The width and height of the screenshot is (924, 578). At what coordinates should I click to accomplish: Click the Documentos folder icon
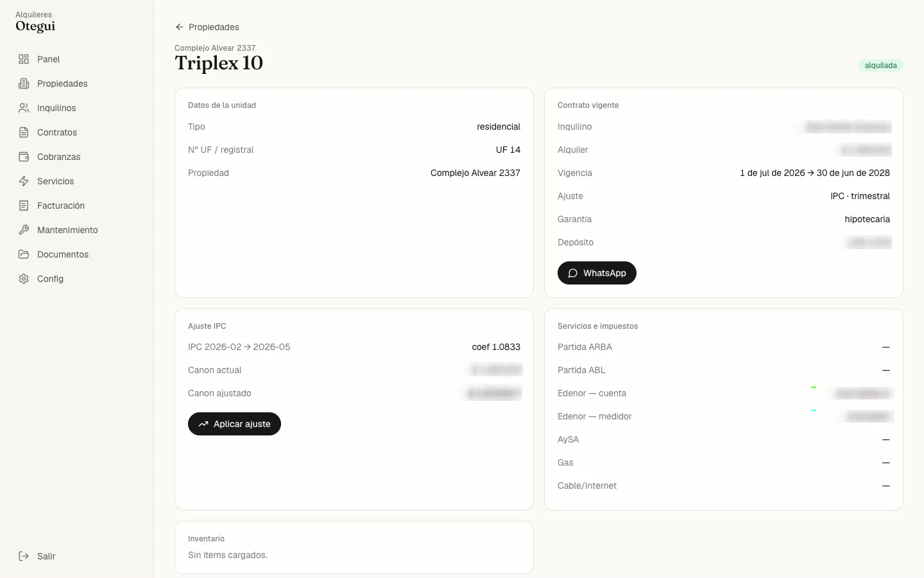click(x=24, y=254)
